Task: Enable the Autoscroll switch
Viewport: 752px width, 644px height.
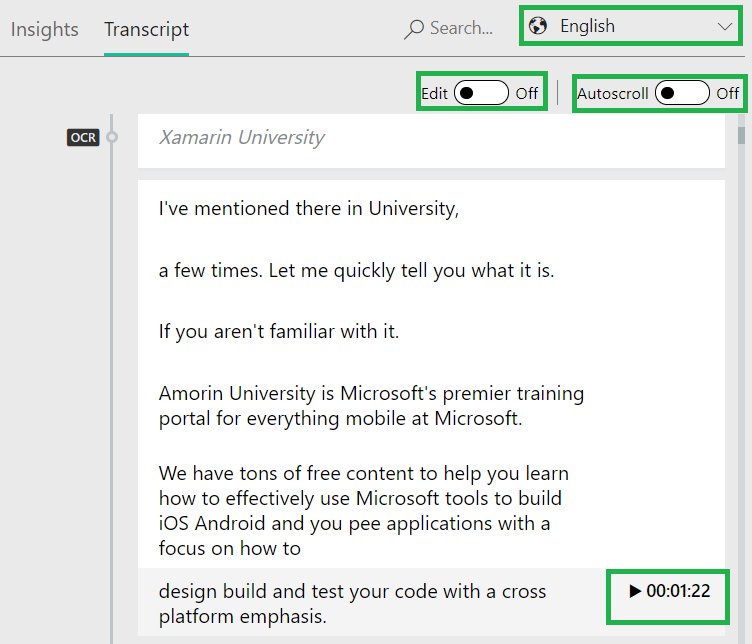Action: [x=682, y=93]
